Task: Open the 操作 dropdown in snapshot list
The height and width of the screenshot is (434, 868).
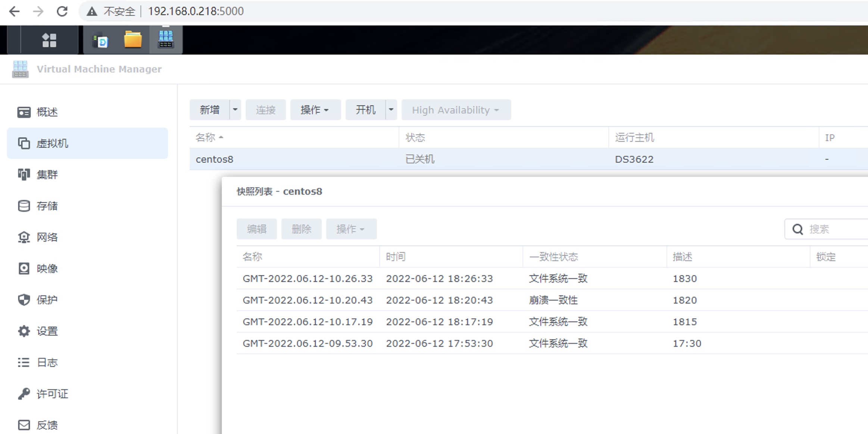Action: tap(351, 229)
